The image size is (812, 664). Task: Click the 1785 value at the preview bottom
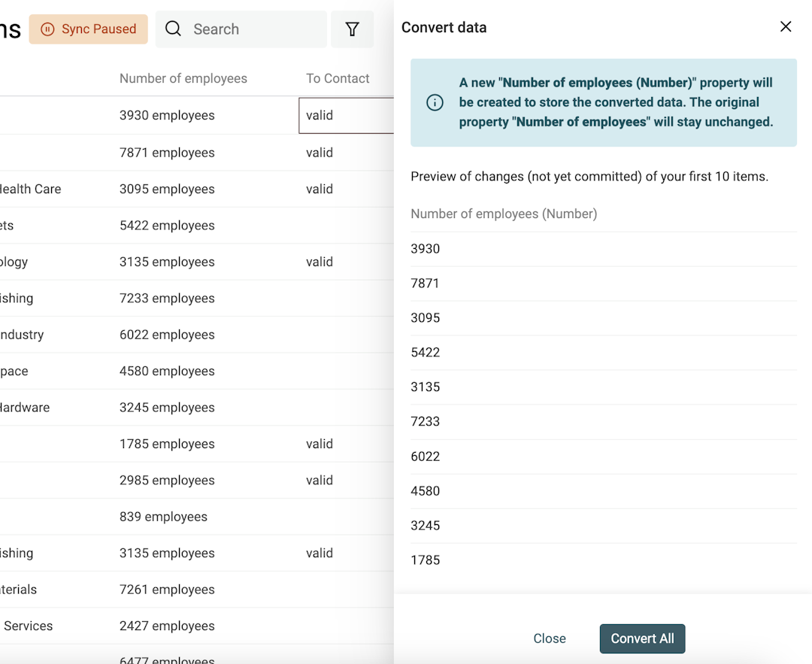[x=426, y=559]
